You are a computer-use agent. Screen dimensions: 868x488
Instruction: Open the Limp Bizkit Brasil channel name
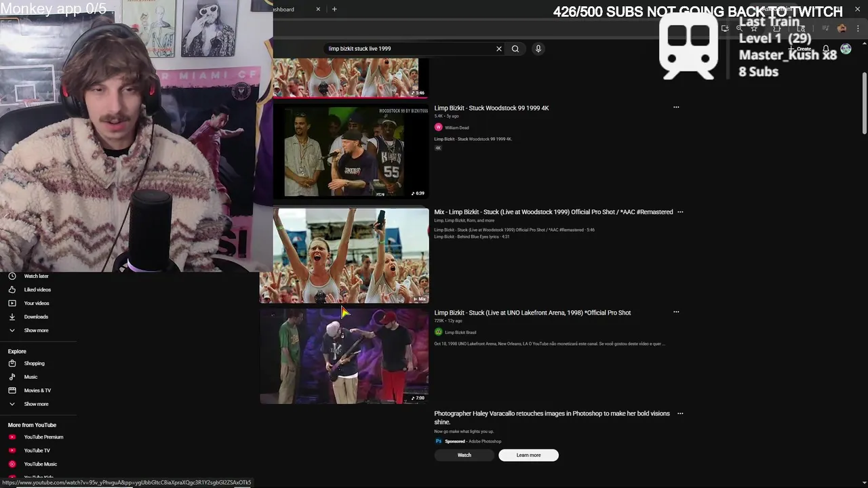coord(460,332)
